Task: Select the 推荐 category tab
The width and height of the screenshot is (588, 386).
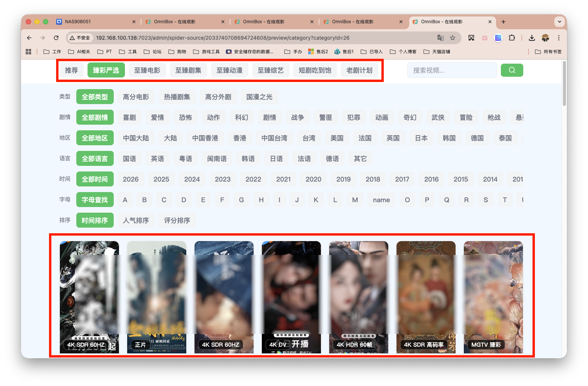Action: click(x=71, y=70)
